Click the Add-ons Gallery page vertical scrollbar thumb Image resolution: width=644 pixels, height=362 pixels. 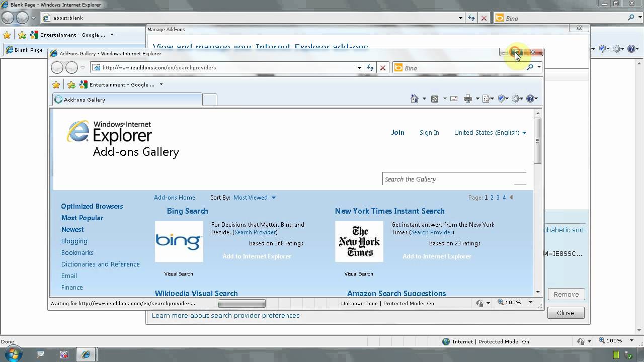537,141
